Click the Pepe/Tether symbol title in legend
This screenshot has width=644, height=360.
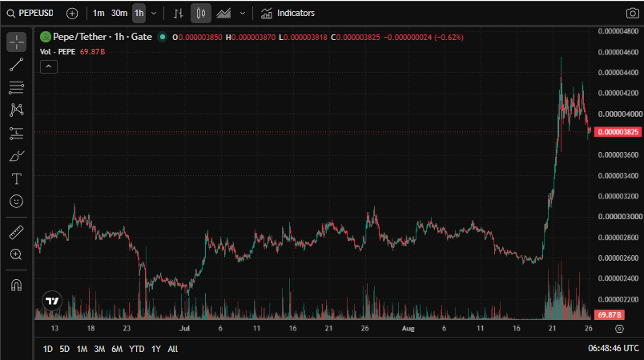tap(103, 37)
